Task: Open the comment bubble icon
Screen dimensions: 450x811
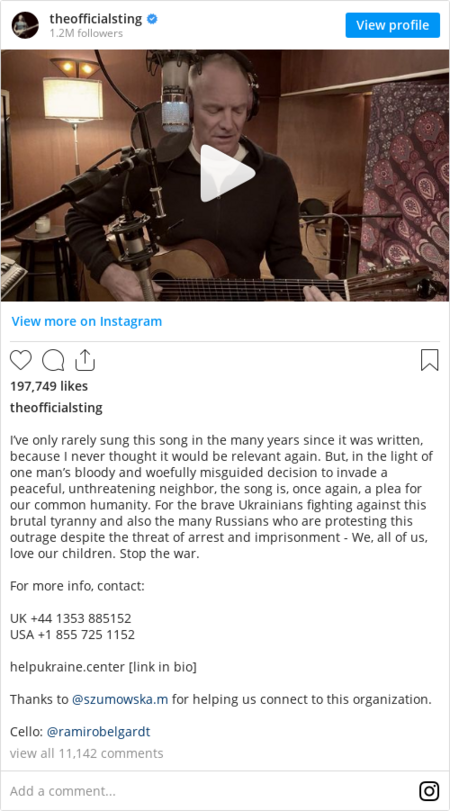Action: [53, 360]
